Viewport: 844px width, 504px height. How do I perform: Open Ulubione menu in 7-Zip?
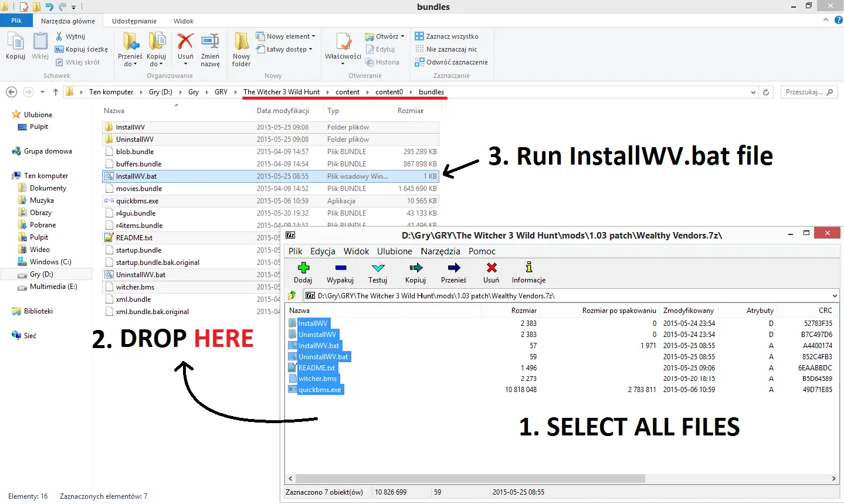point(395,251)
